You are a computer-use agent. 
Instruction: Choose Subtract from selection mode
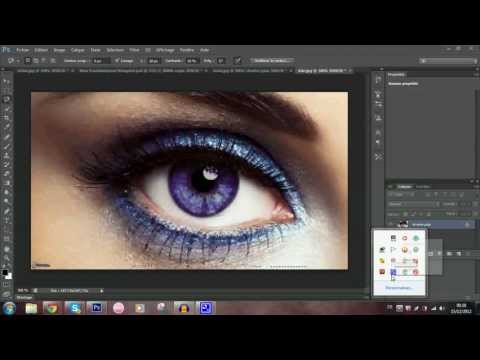(44, 61)
